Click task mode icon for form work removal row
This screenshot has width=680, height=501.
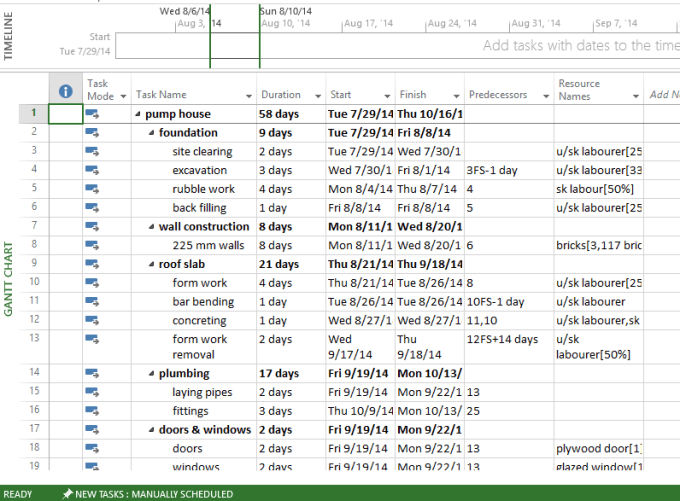pyautogui.click(x=92, y=339)
